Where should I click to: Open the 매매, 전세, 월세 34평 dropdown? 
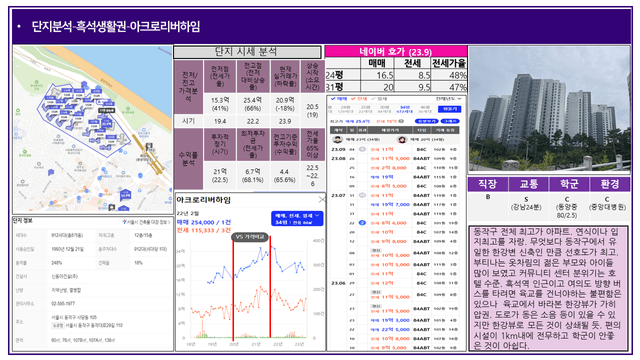click(x=297, y=218)
